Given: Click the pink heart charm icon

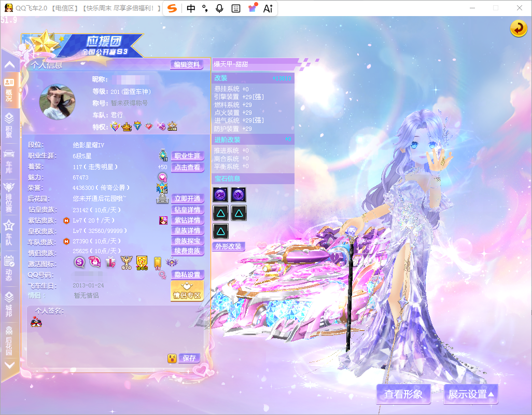Looking at the screenshot, I should (x=162, y=177).
